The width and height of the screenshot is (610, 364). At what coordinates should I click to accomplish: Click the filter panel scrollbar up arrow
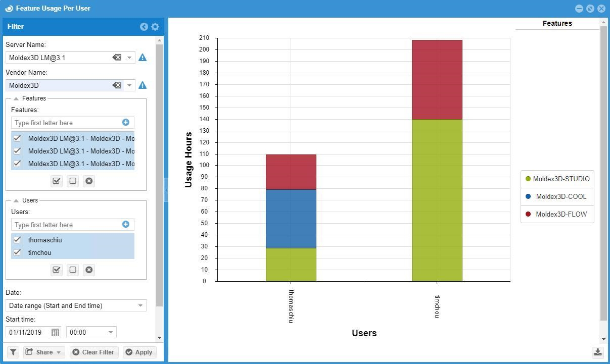160,40
